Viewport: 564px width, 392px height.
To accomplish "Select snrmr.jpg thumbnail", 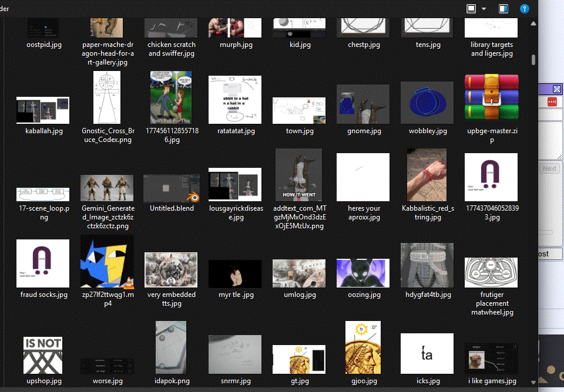I will (x=235, y=354).
